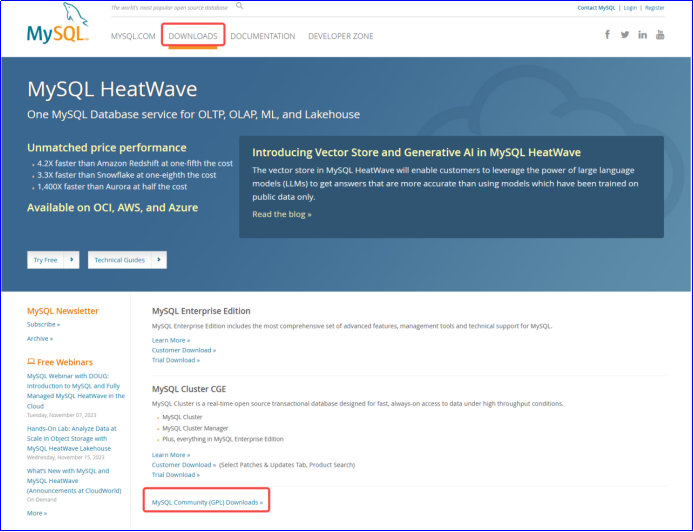The width and height of the screenshot is (694, 532).
Task: Open Cluster CGE Trial Download link
Action: [x=176, y=475]
